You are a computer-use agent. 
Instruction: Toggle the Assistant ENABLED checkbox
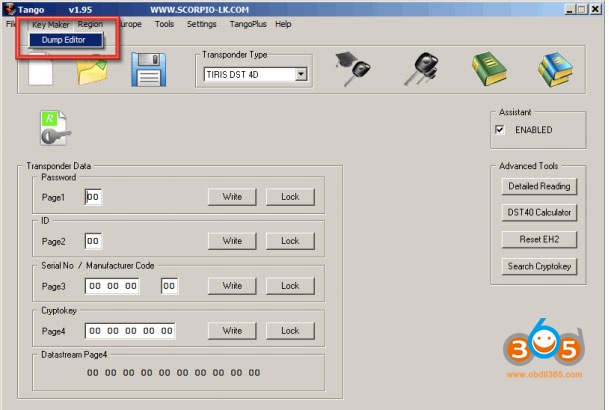pyautogui.click(x=500, y=130)
